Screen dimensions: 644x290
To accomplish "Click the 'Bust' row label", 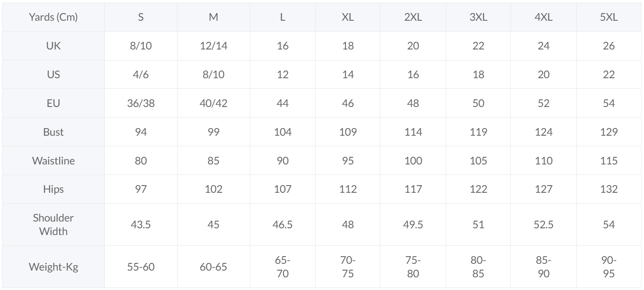I will [x=53, y=132].
